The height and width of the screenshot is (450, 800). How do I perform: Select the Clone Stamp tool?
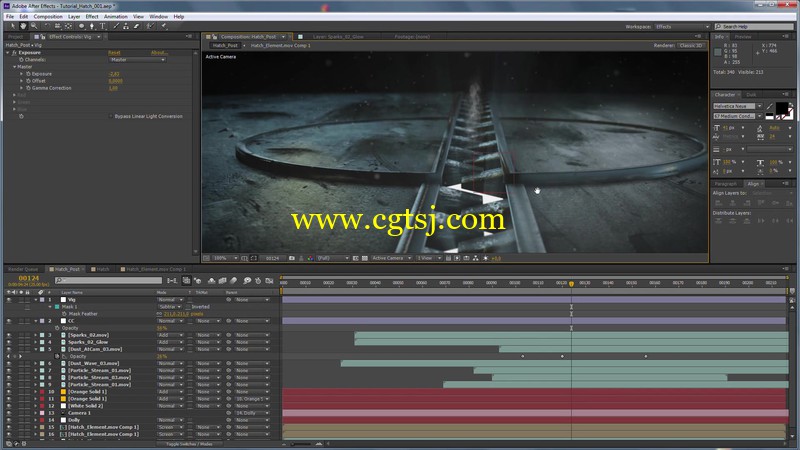pos(126,26)
